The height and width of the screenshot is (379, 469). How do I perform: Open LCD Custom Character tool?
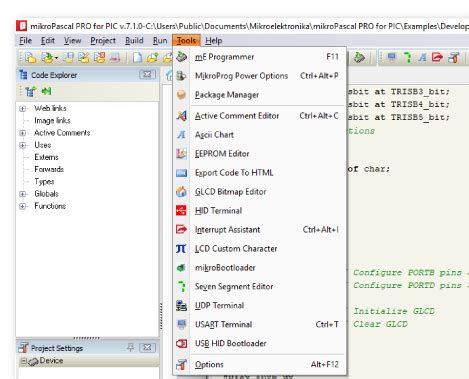(259, 249)
